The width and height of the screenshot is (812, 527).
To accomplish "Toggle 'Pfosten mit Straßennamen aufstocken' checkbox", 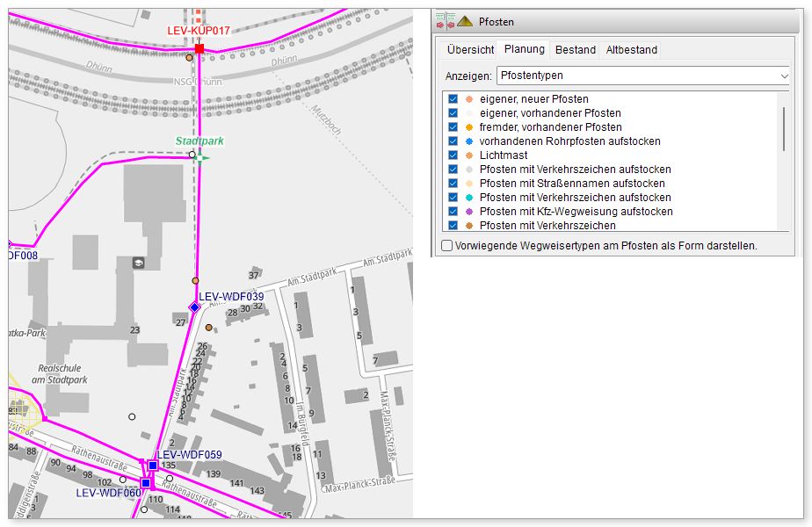I will (453, 184).
